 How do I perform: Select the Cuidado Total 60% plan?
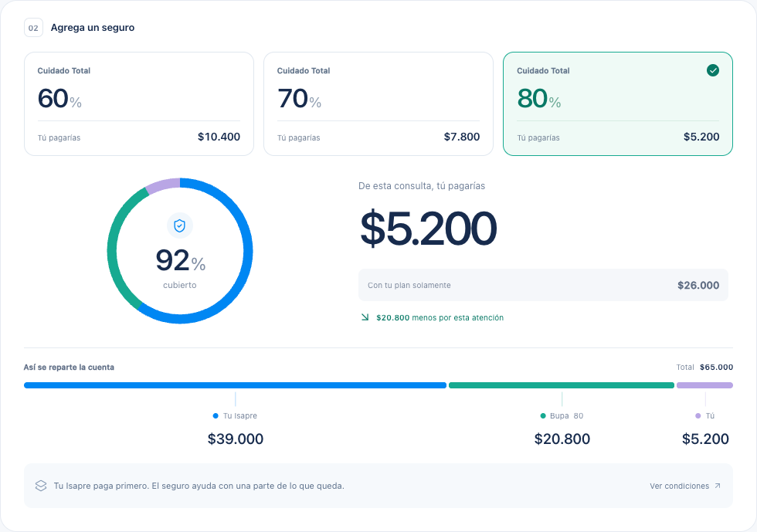139,103
